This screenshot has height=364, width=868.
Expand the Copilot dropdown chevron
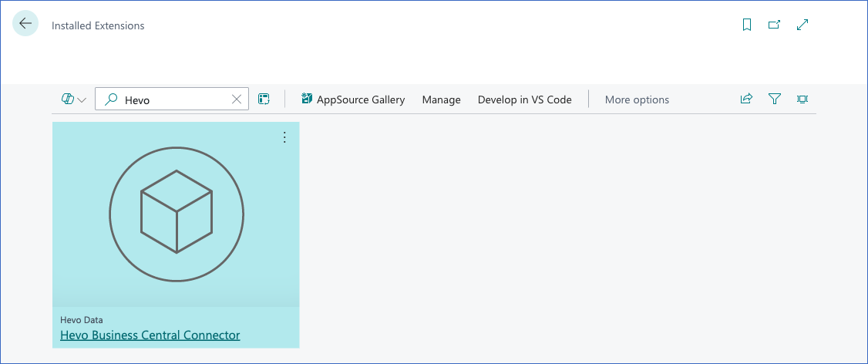click(x=82, y=100)
